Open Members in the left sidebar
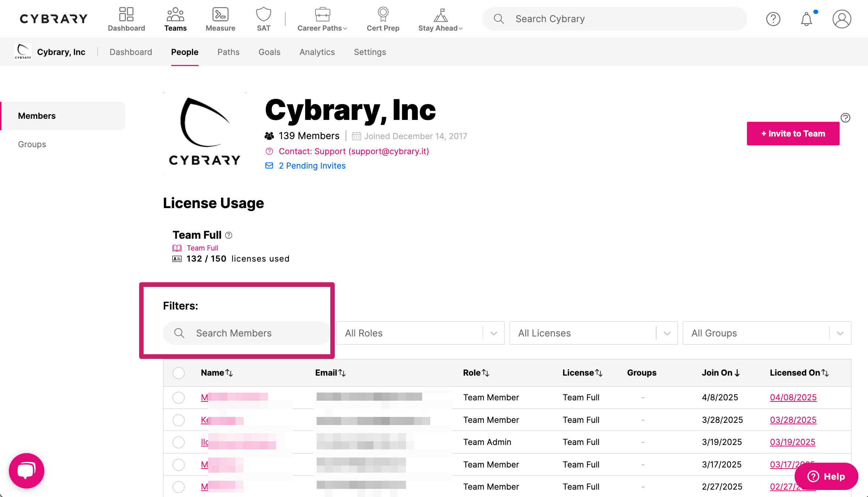This screenshot has height=497, width=868. click(63, 116)
